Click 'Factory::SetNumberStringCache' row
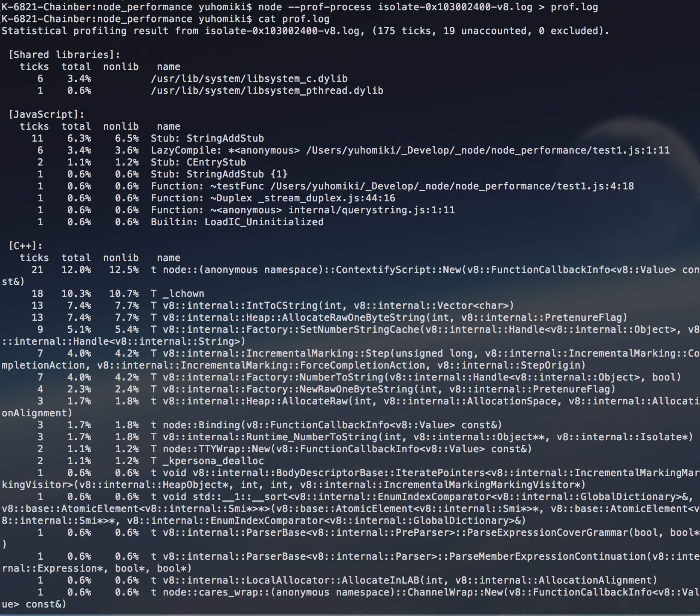The width and height of the screenshot is (700, 616). [x=350, y=335]
